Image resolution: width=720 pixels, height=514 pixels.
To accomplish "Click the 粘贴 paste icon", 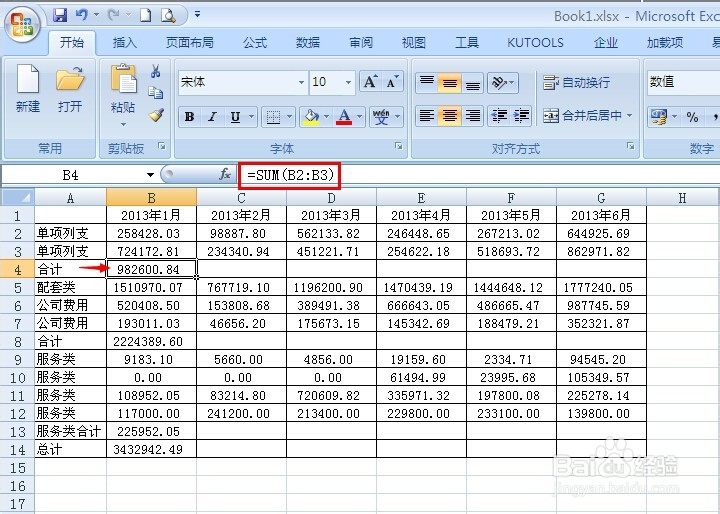I will [123, 78].
